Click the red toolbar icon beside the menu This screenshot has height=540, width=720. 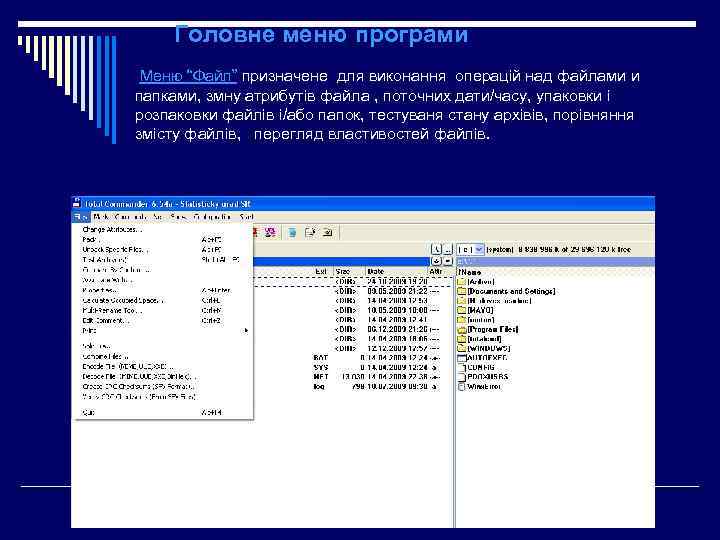[257, 232]
